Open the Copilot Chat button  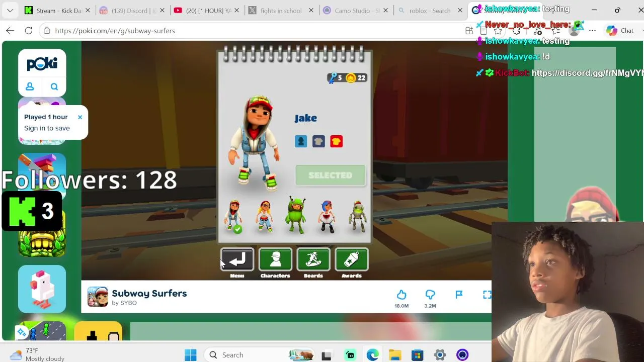click(x=621, y=31)
